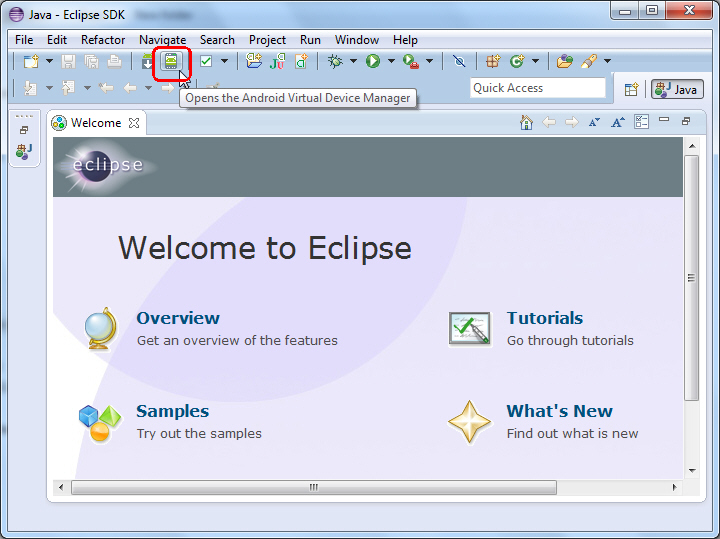Click the Package Explorer icon in left trim
The image size is (720, 539).
tap(24, 152)
